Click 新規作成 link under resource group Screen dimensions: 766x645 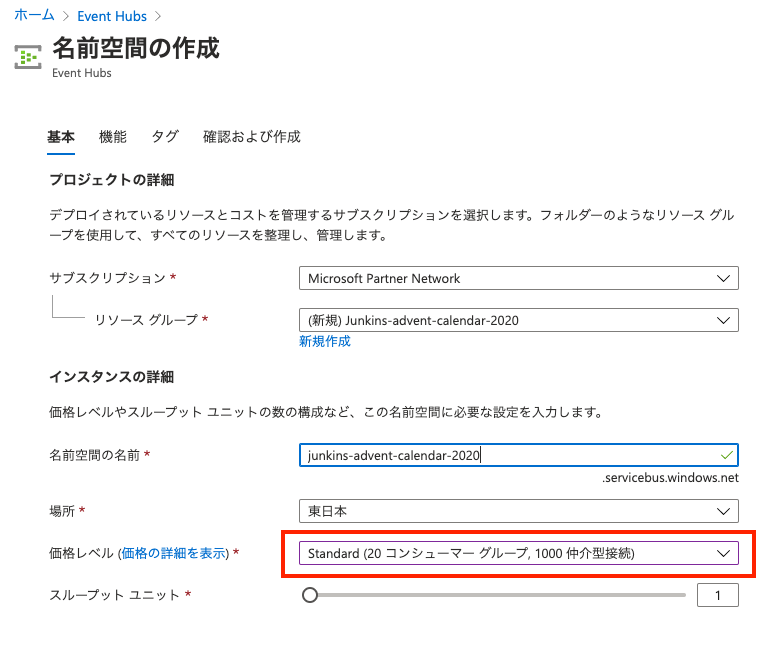point(324,341)
